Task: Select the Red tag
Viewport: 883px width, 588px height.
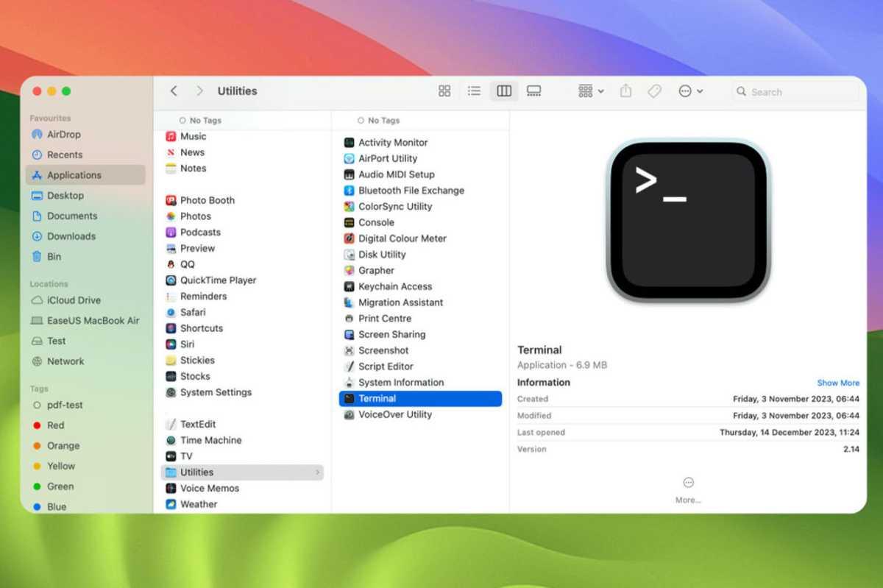Action: pos(55,425)
